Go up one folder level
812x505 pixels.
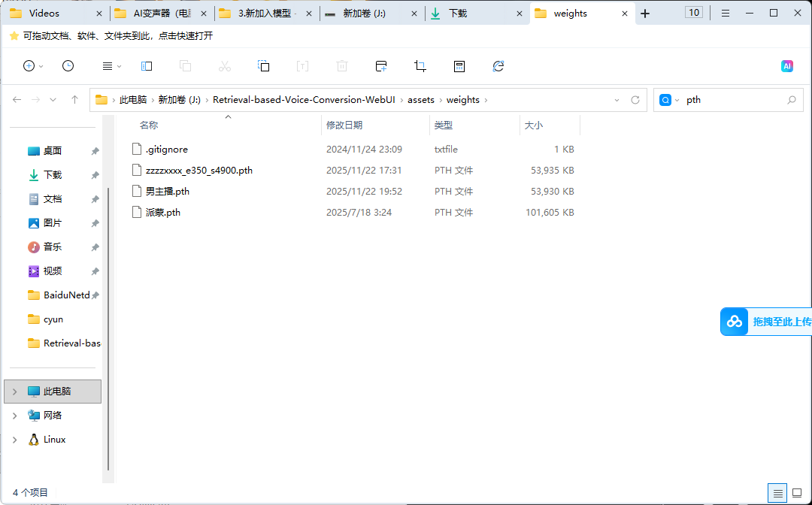point(74,99)
